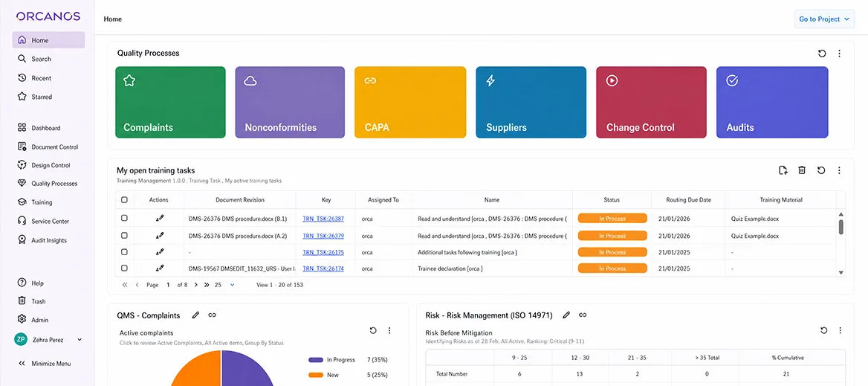The height and width of the screenshot is (386, 868).
Task: Click action icon for TRN_TSK:26379 row
Action: pos(160,236)
